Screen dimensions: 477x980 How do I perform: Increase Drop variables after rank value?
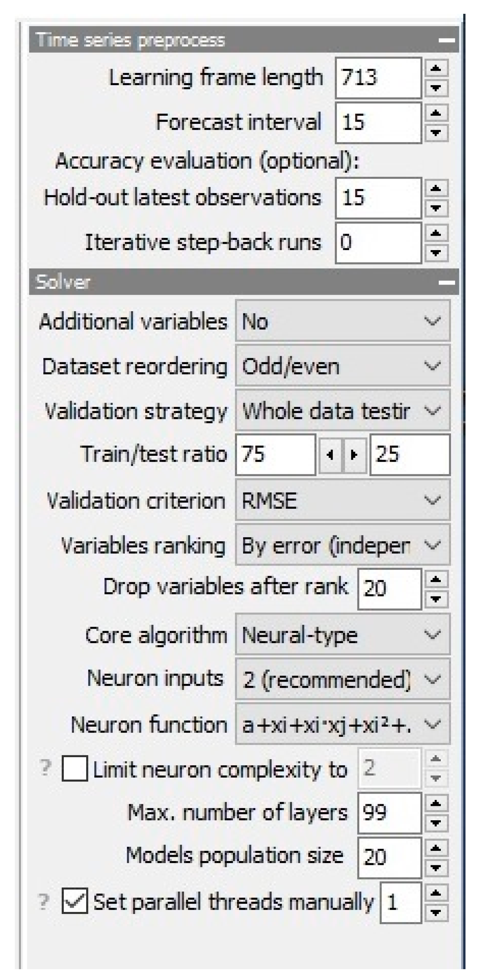[x=436, y=579]
